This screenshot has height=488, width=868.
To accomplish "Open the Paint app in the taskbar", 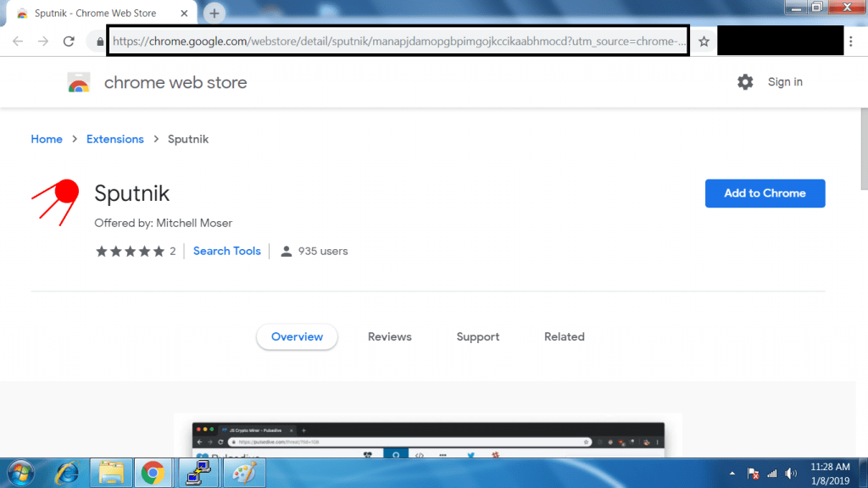I will coord(244,473).
